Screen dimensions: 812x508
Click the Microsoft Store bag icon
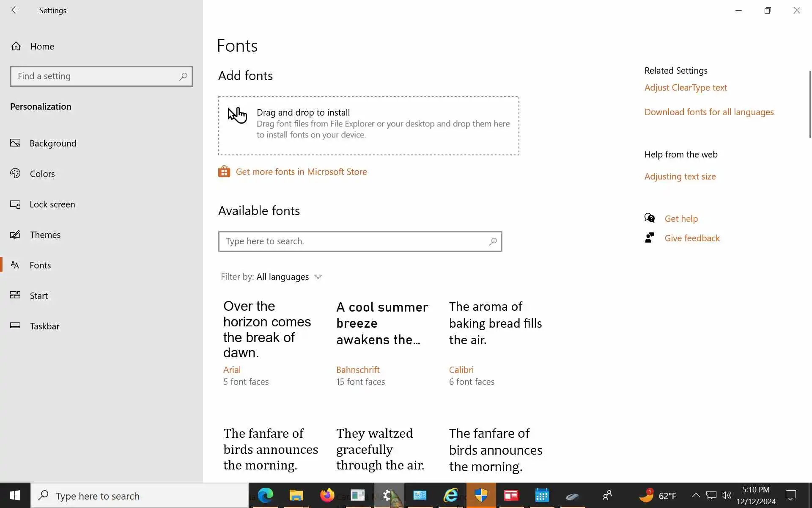224,171
